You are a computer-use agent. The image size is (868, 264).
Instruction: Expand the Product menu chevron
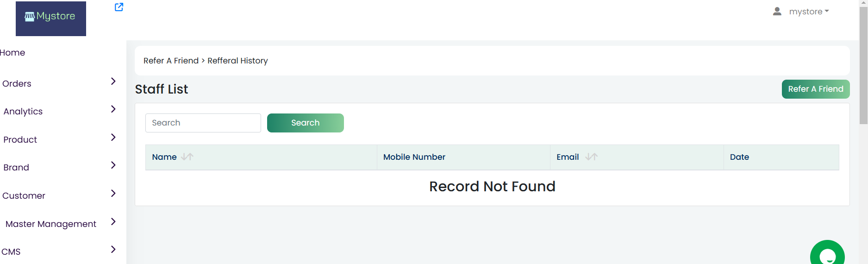(113, 137)
